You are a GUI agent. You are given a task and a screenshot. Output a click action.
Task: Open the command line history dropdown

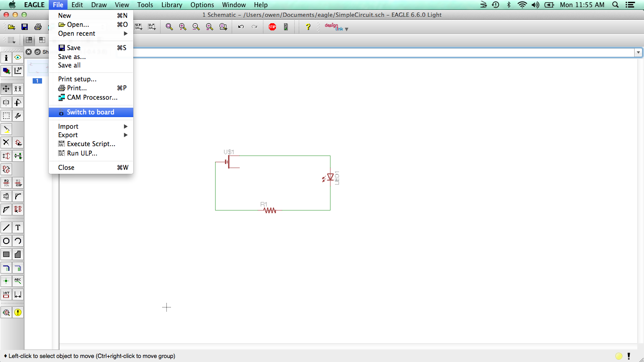638,53
